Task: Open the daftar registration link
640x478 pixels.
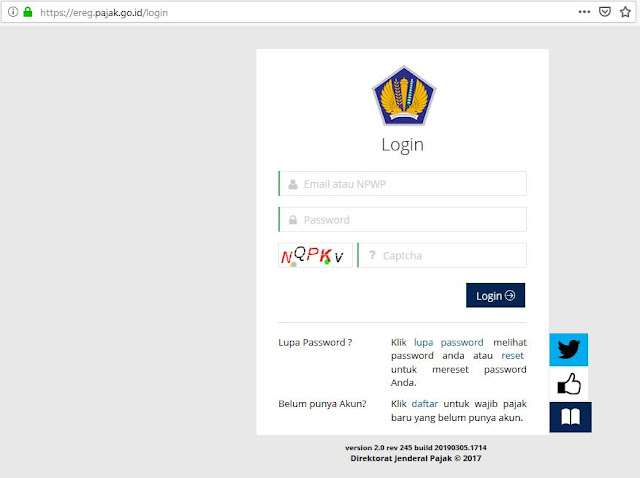Action: tap(424, 404)
